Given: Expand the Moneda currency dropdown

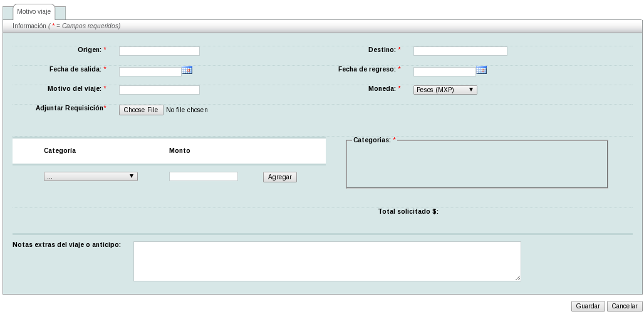Looking at the screenshot, I should point(445,90).
